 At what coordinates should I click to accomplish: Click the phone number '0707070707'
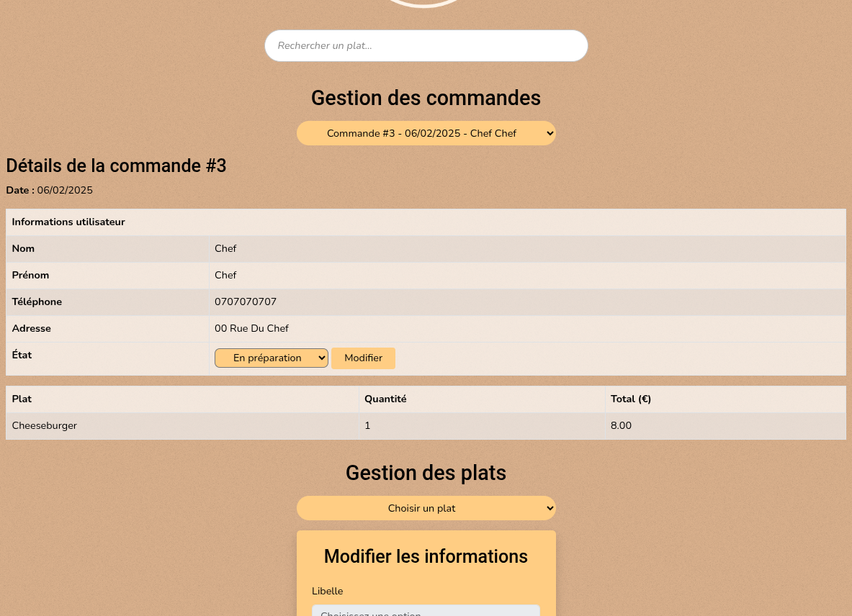[246, 302]
